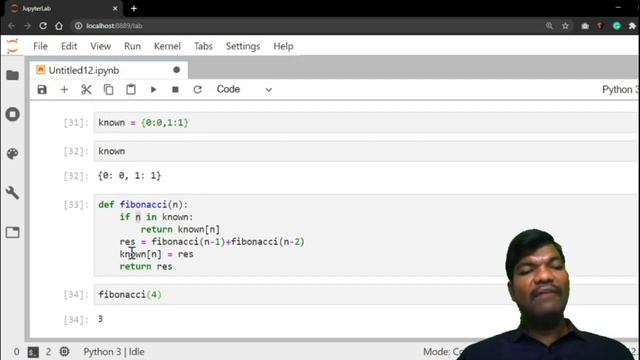
Task: Click the 'return res' code line
Action: 146,267
